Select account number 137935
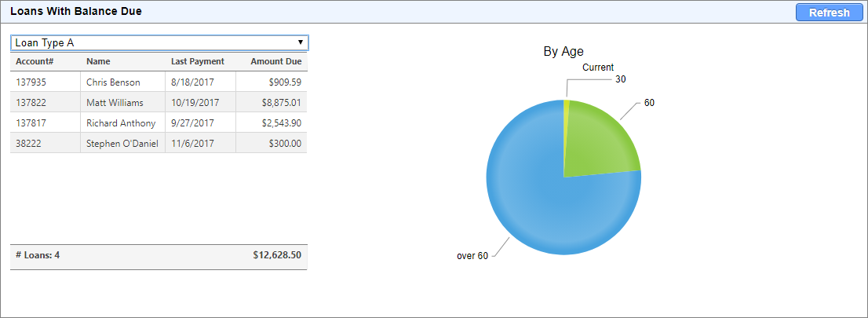The image size is (868, 318). point(31,82)
